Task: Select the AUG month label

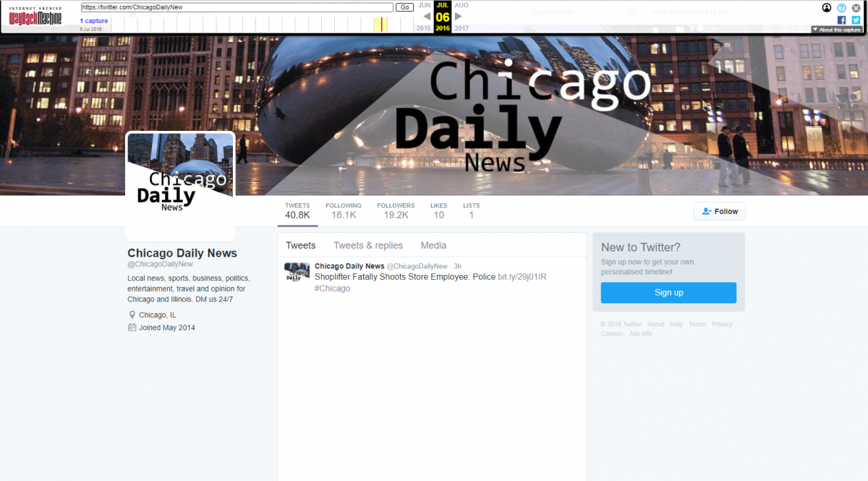Action: click(x=461, y=5)
